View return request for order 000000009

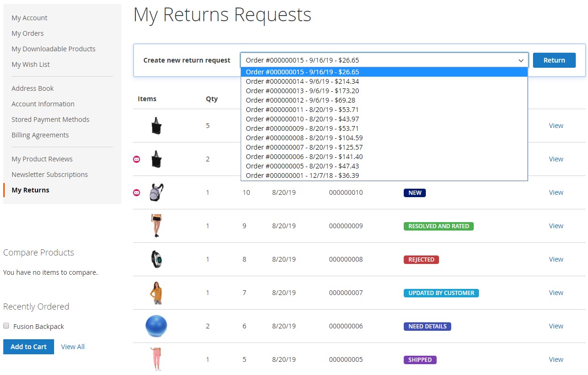(x=556, y=226)
